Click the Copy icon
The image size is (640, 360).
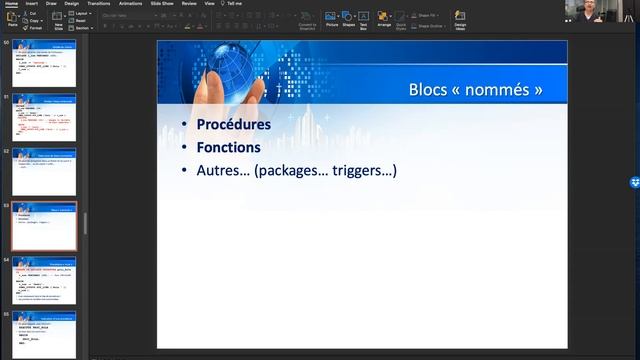(25, 21)
